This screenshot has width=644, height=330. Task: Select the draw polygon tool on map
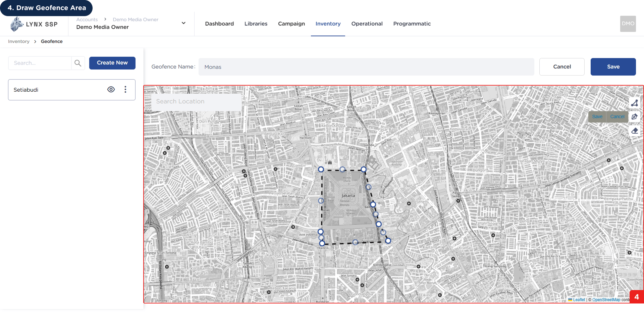(x=634, y=103)
